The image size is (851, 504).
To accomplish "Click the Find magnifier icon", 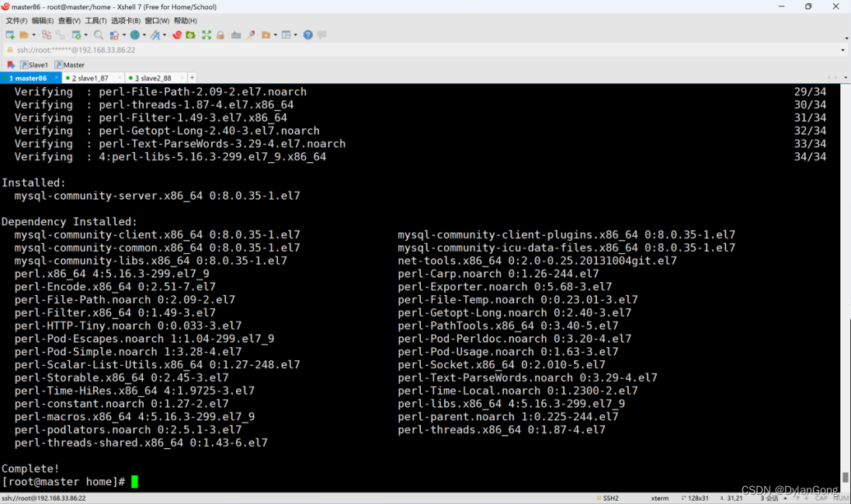I will click(99, 35).
